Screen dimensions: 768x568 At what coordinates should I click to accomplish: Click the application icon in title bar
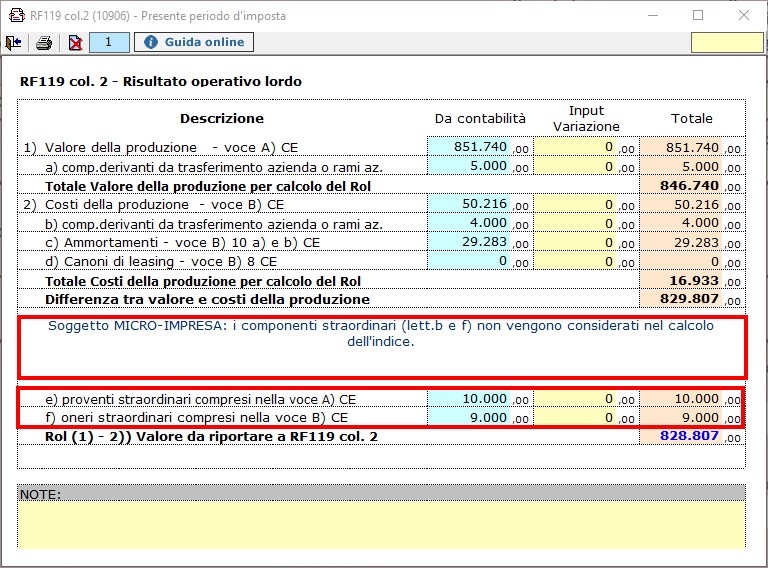pos(16,15)
